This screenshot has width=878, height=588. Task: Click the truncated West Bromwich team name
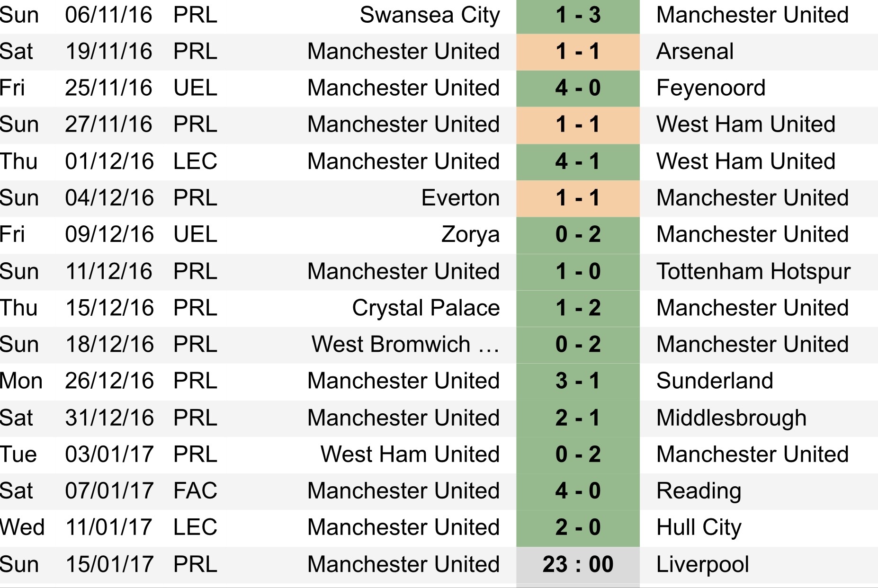(405, 344)
